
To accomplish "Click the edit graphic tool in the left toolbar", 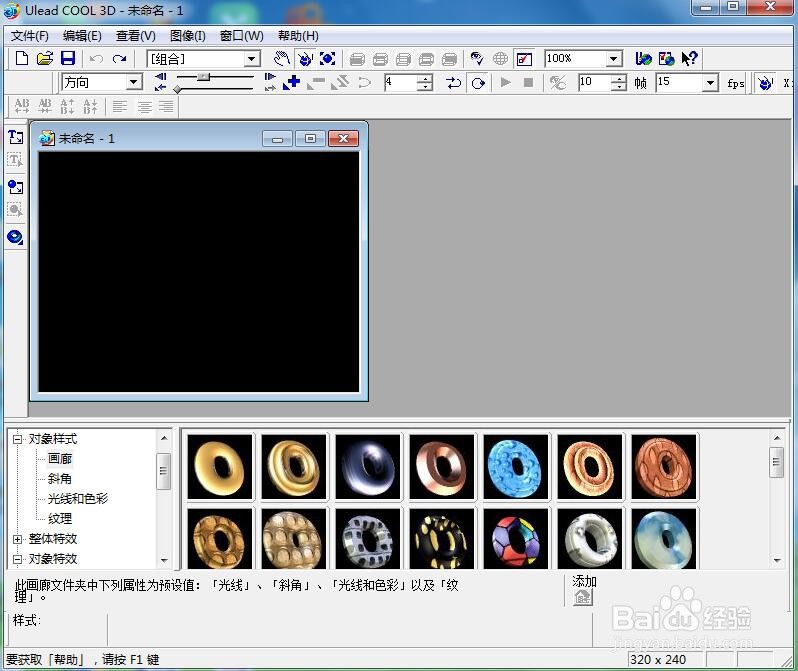I will [x=15, y=210].
